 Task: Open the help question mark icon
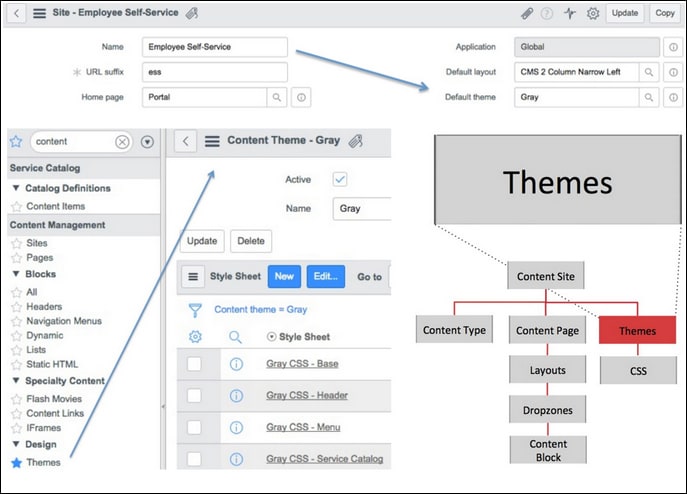coord(546,14)
